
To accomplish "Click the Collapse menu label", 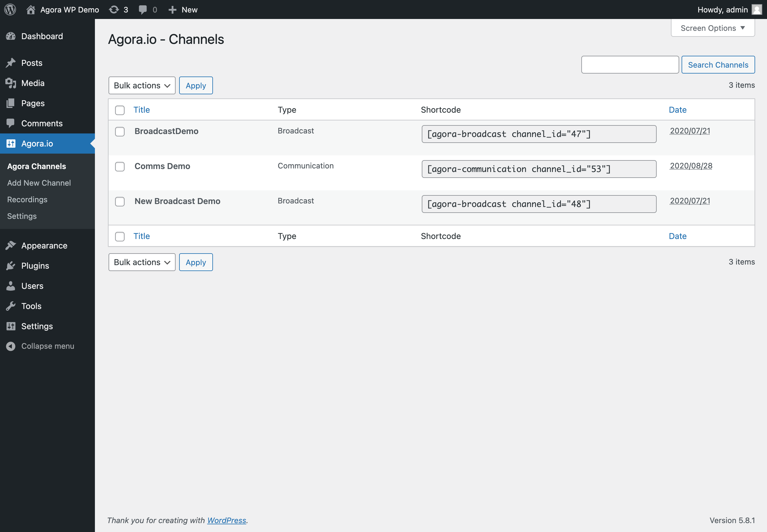I will 48,346.
